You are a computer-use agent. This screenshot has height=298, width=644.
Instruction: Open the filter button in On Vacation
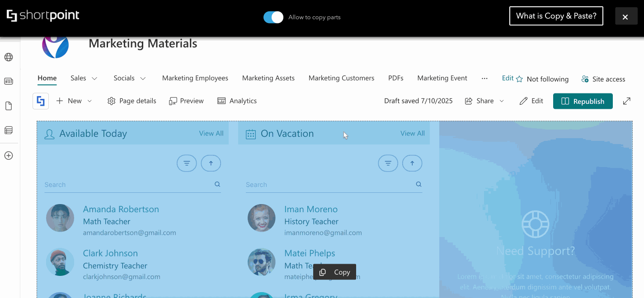[388, 163]
